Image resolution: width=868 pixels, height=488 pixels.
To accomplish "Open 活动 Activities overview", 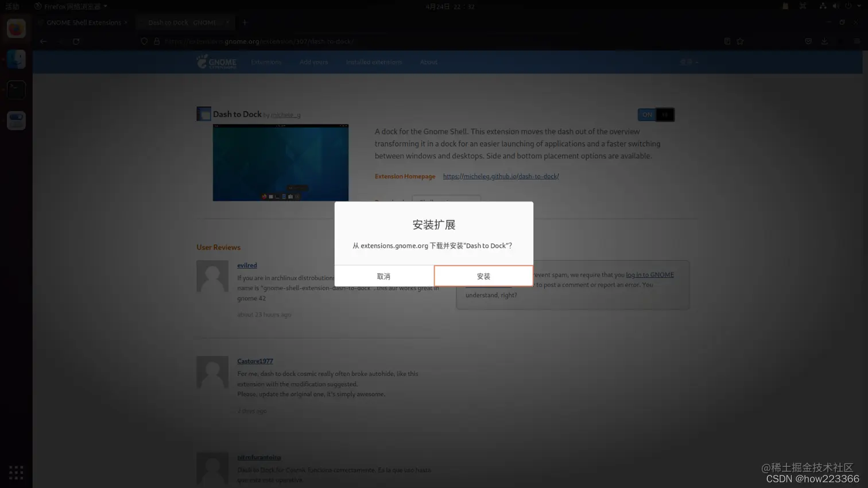I will (x=12, y=6).
